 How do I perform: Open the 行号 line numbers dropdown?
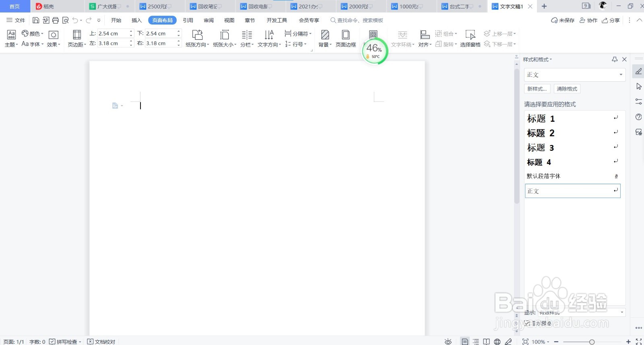pos(296,44)
